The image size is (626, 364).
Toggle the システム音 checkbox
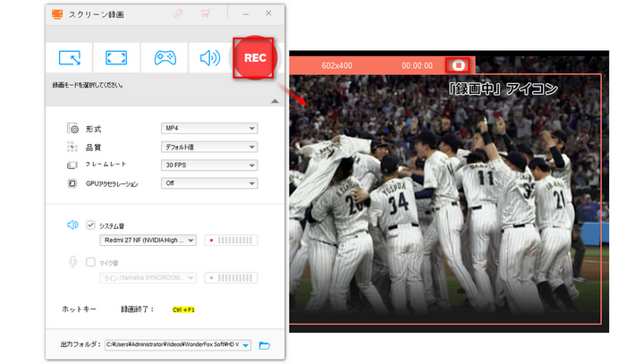(x=90, y=224)
